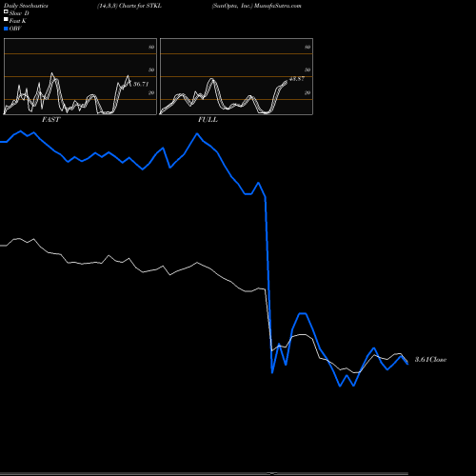The height and width of the screenshot is (476, 476).
Task: Click the FULL stochastic chart thumbnail
Action: [x=236, y=76]
